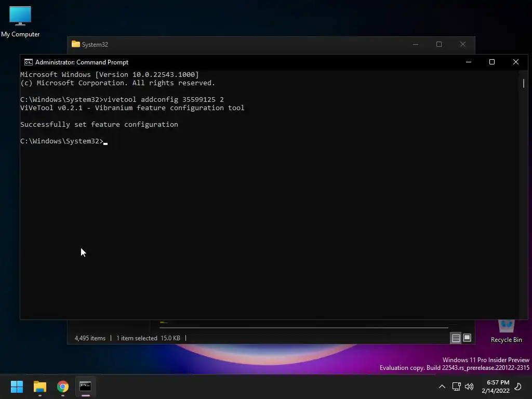Minimize the Command Prompt window
This screenshot has width=532, height=399.
tap(469, 62)
